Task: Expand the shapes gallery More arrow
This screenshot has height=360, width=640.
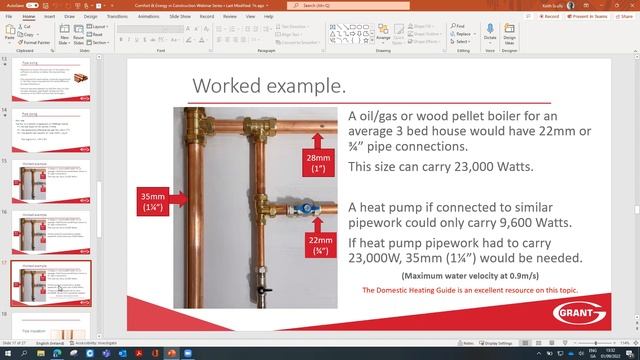Action: click(x=372, y=41)
